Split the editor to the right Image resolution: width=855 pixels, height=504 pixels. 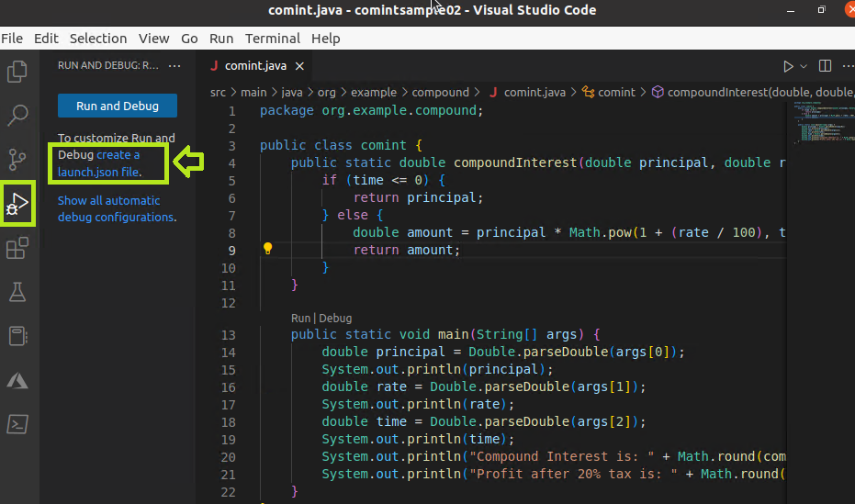pos(825,66)
